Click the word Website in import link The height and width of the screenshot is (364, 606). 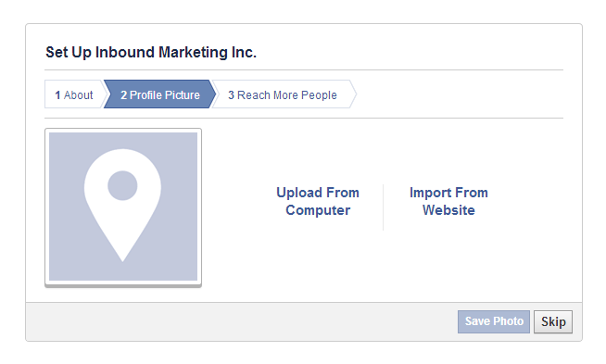[448, 210]
